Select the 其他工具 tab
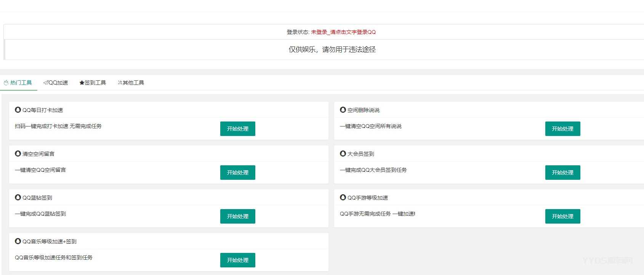 click(x=131, y=83)
